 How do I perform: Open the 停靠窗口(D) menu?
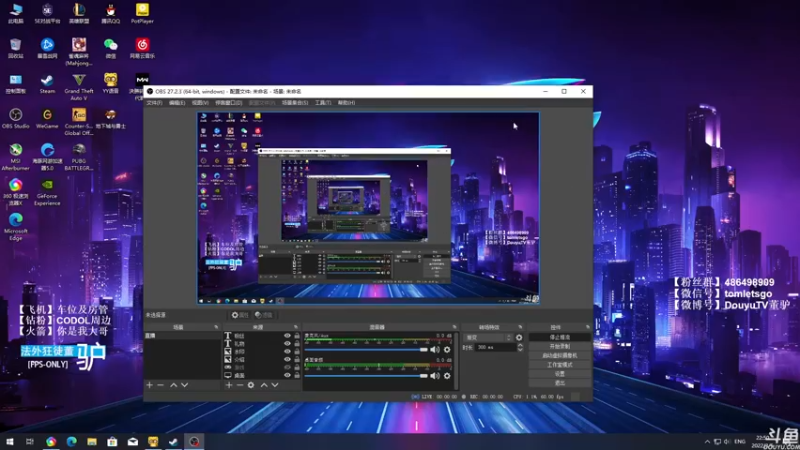click(x=229, y=103)
